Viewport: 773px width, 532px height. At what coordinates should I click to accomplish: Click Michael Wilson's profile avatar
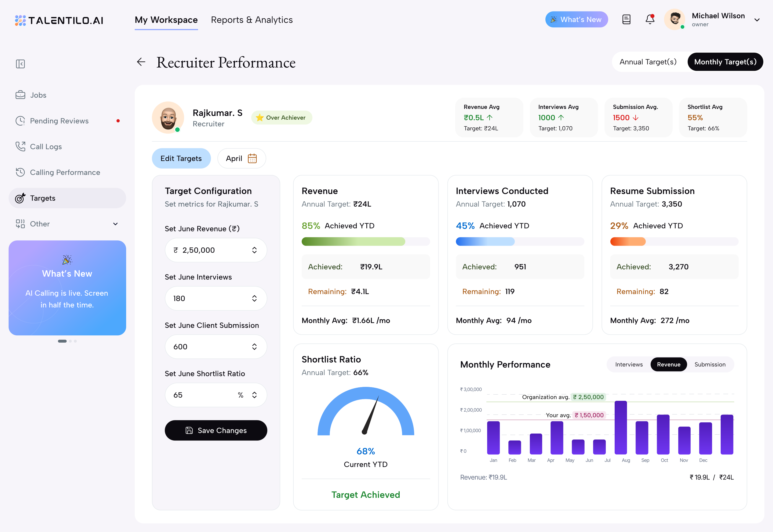[x=674, y=19]
